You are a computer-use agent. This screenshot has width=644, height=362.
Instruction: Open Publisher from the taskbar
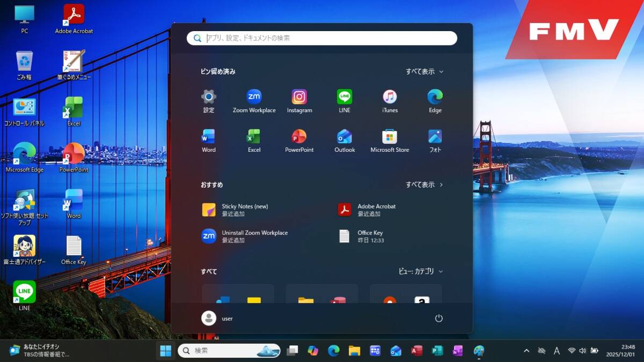point(437,351)
